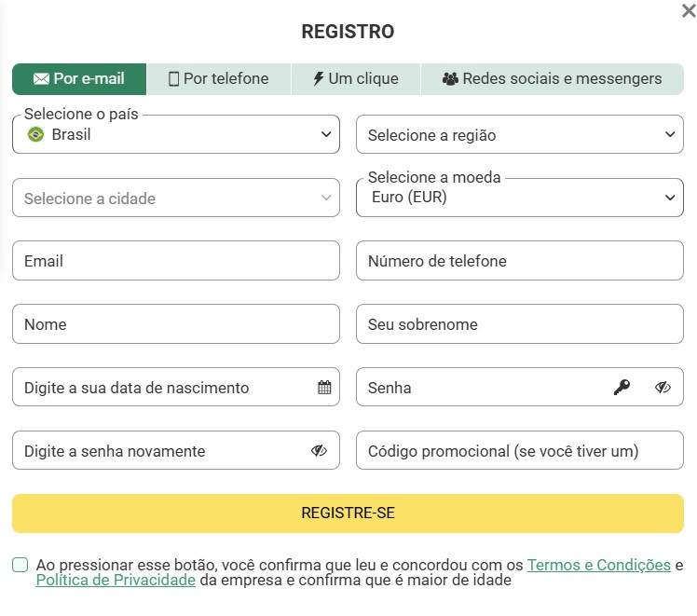Click the key icon to generate password

622,388
